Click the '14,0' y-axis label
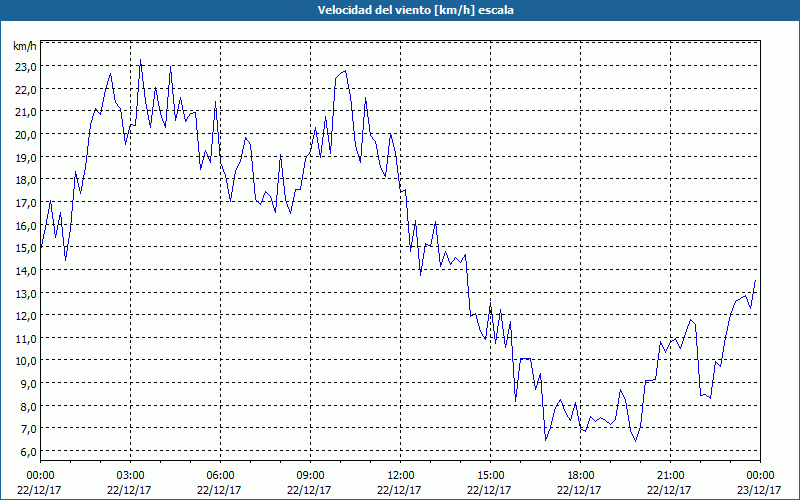800x500 pixels. point(26,271)
